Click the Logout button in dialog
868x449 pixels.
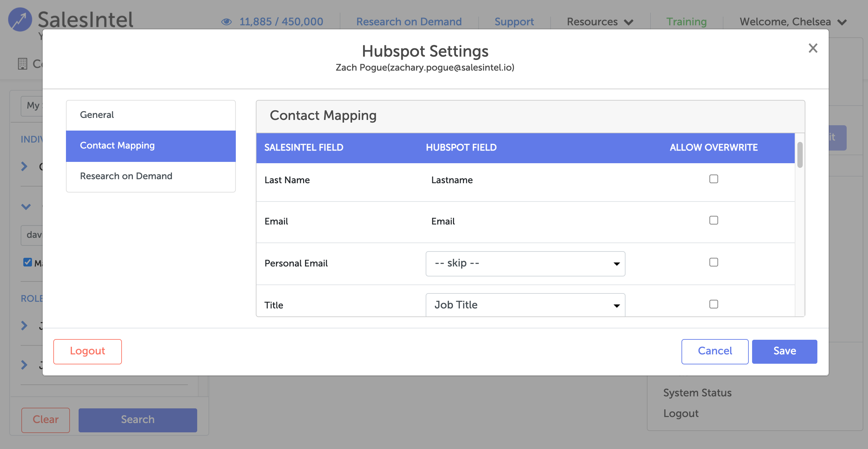click(x=87, y=351)
